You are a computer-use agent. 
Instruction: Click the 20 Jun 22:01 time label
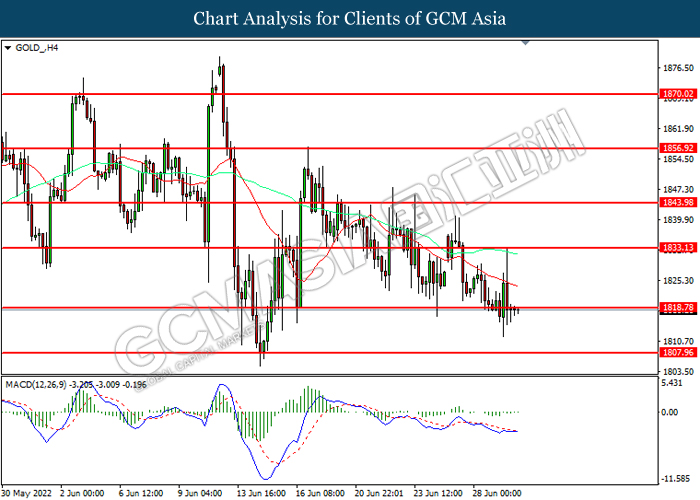[379, 493]
